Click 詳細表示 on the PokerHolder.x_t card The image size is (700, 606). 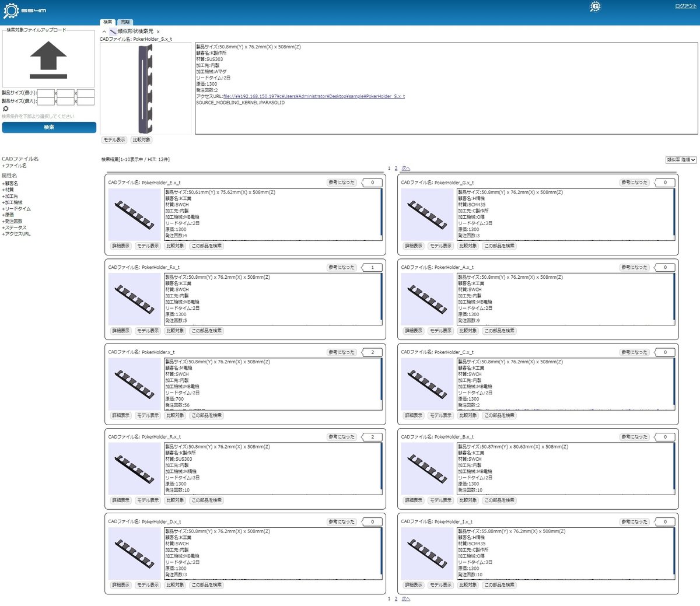120,415
